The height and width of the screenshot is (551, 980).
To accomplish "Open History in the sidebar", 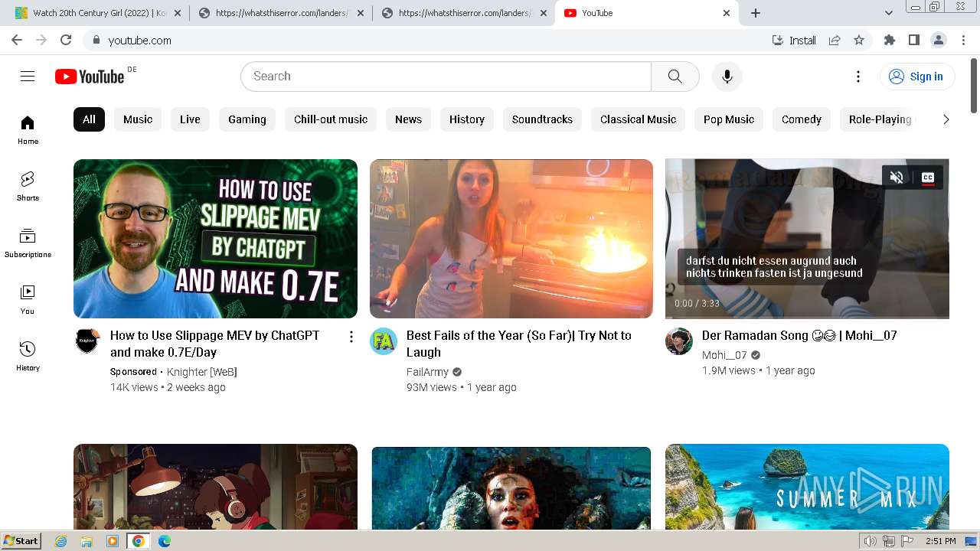I will [x=28, y=357].
